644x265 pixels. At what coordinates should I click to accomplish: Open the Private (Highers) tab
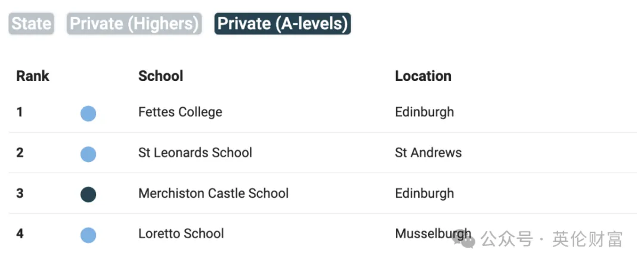pyautogui.click(x=134, y=24)
